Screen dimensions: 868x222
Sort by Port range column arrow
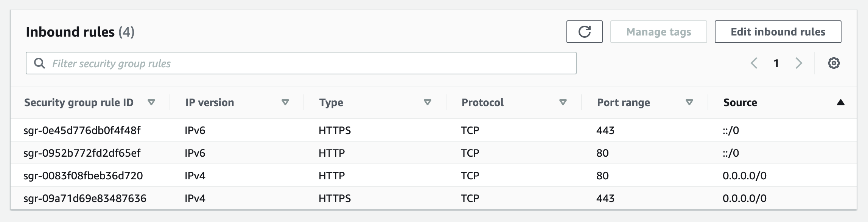point(689,102)
